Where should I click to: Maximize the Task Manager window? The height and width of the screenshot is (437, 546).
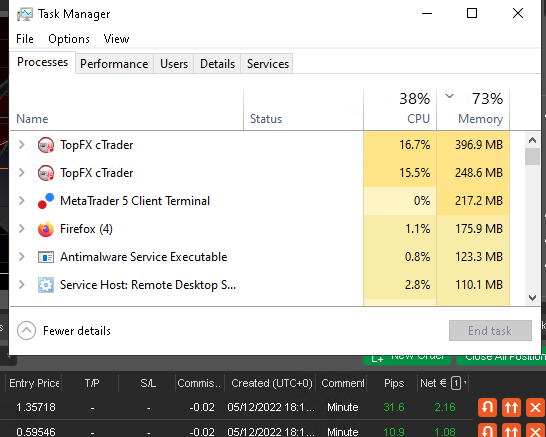pos(472,13)
